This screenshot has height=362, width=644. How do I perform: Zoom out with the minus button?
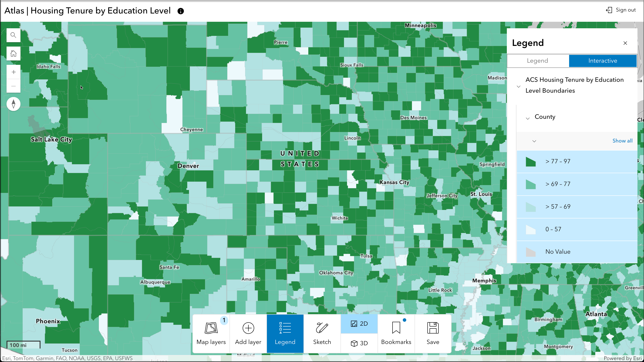coord(13,86)
